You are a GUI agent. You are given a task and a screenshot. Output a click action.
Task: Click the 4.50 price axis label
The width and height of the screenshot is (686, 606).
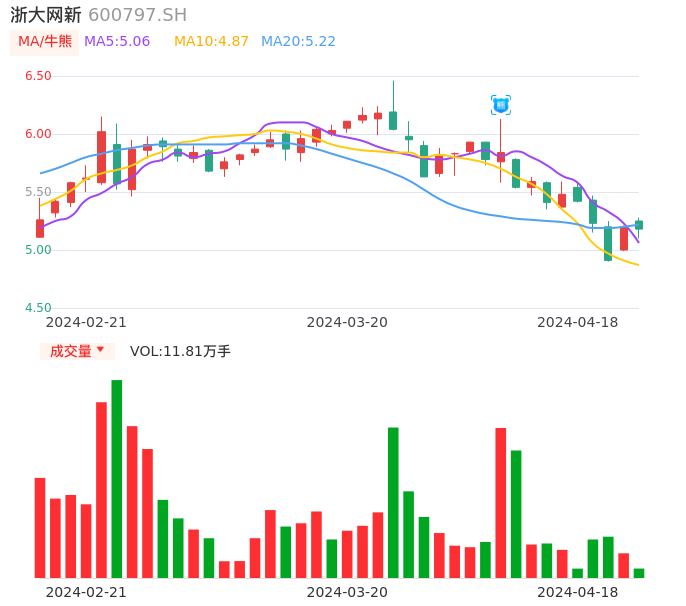38,308
